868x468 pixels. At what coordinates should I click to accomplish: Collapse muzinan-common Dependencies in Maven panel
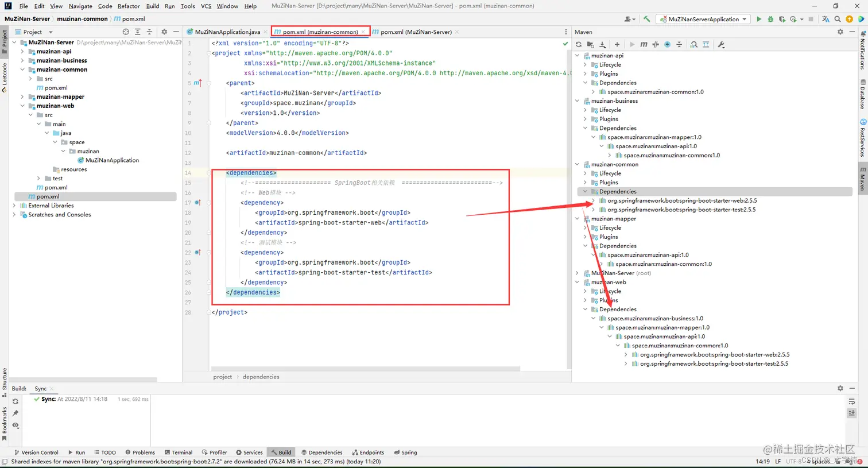pyautogui.click(x=586, y=191)
